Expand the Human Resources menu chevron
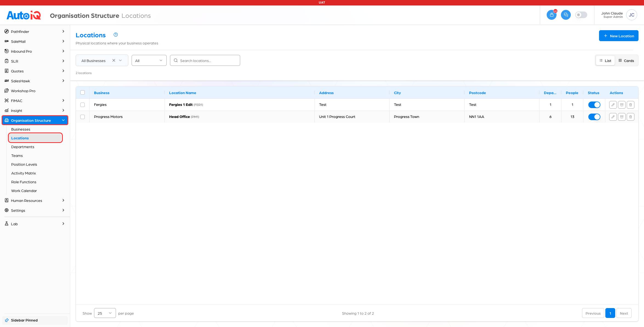The width and height of the screenshot is (644, 327). tap(63, 200)
